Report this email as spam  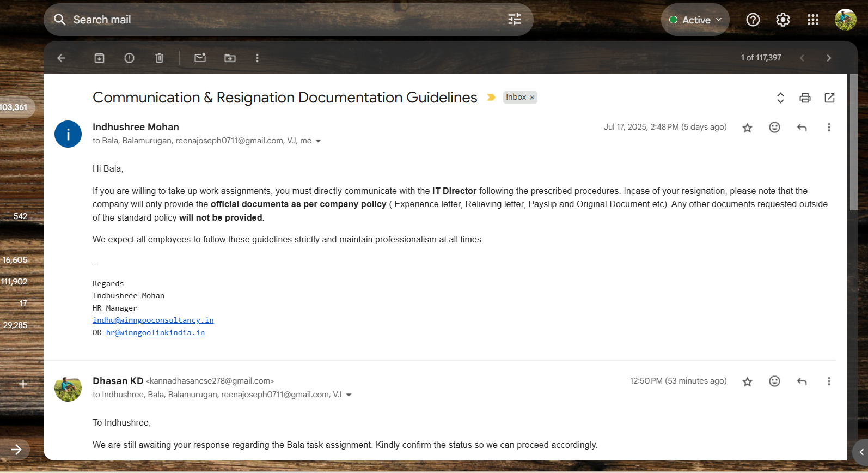click(129, 58)
